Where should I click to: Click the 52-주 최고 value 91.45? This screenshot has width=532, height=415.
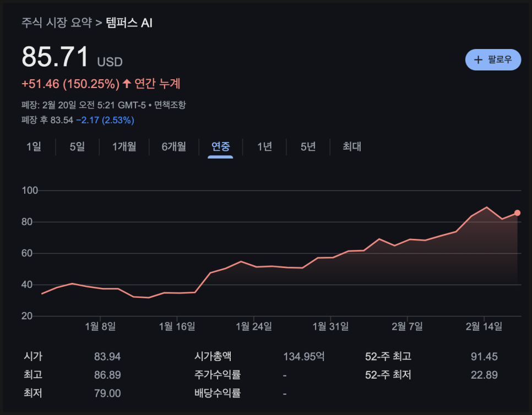pos(484,357)
